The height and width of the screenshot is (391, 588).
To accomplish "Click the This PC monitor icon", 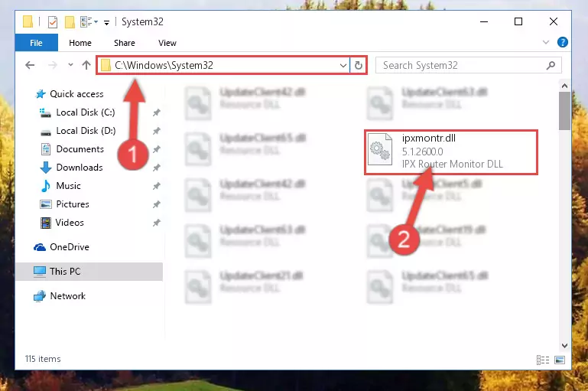I will (39, 272).
